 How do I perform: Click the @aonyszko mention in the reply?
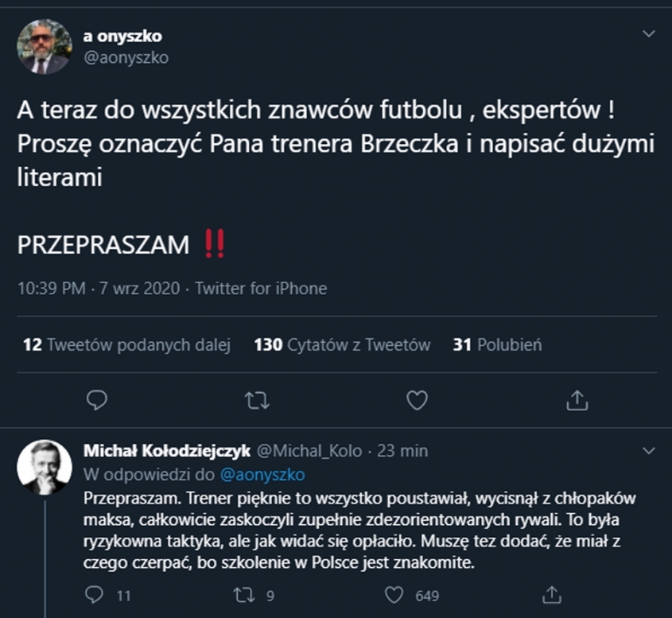[x=262, y=475]
